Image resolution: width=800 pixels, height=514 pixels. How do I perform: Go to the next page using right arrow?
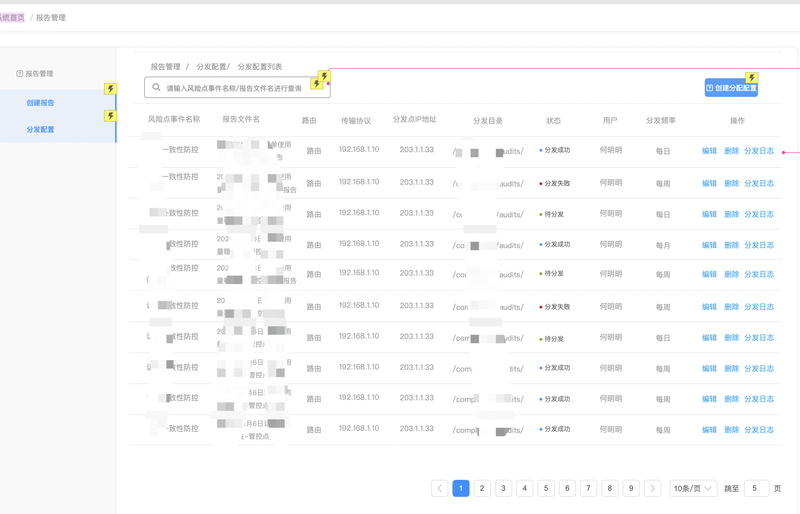coord(652,488)
